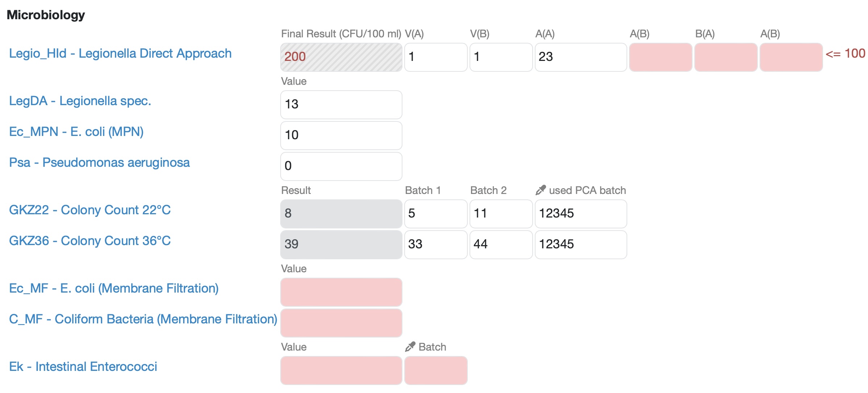Click GKZ22 Batch 2 field showing 11
This screenshot has height=393, width=868.
click(x=501, y=214)
